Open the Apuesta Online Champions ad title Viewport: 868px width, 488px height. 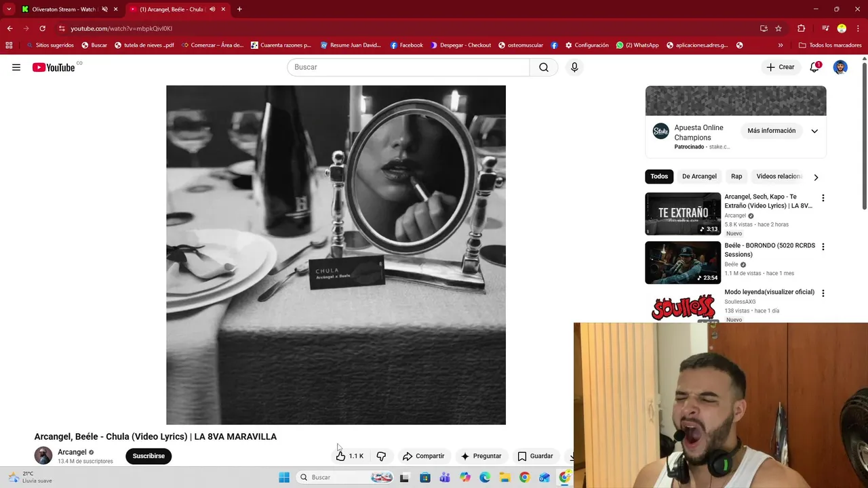pyautogui.click(x=698, y=132)
